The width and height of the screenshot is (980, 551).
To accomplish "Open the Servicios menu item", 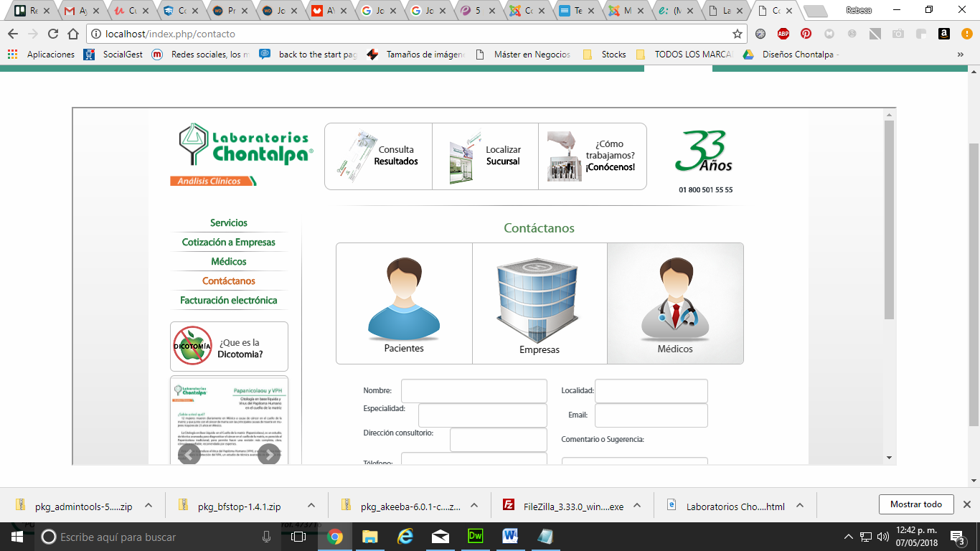I will (x=228, y=223).
